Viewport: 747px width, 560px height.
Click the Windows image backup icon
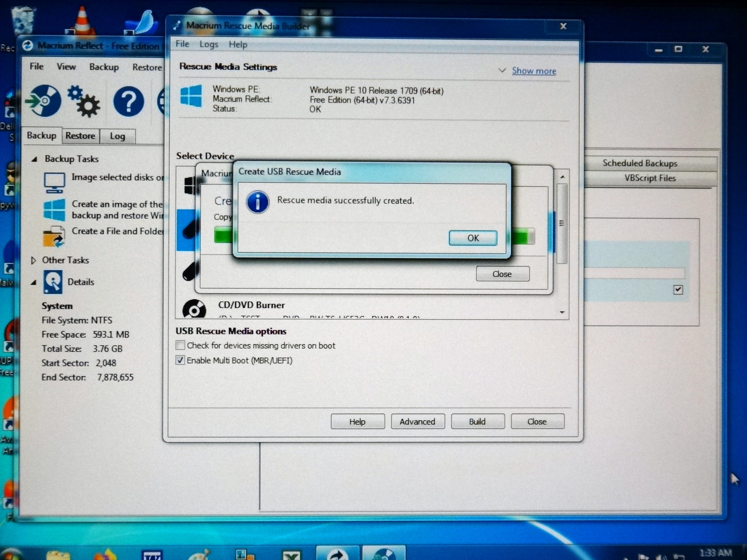[x=54, y=210]
